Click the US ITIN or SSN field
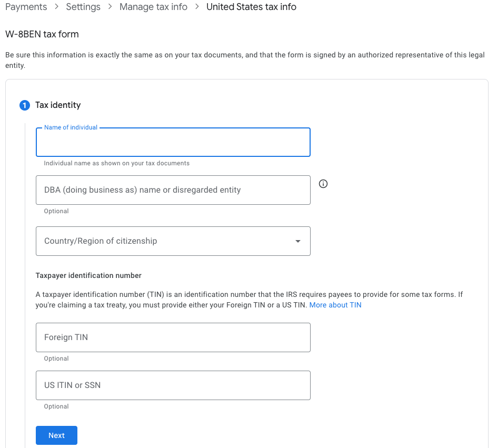The width and height of the screenshot is (497, 448). tap(173, 385)
